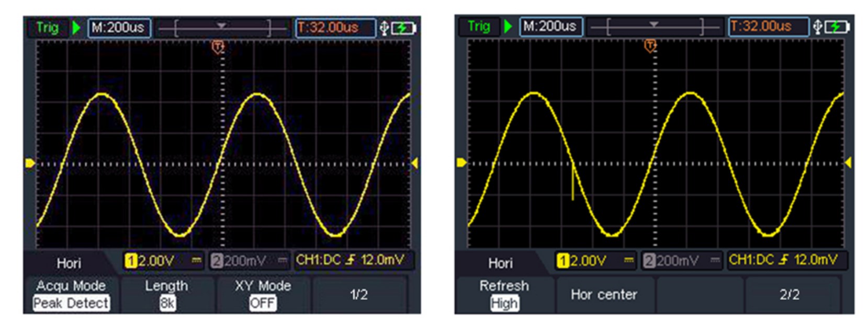The height and width of the screenshot is (324, 868).
Task: Click trigger level arrow in left screen
Action: coord(414,164)
